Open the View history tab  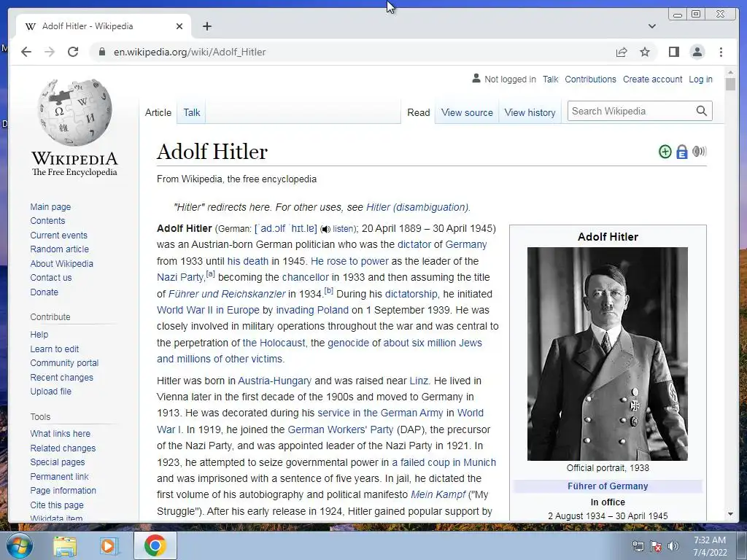tap(530, 112)
